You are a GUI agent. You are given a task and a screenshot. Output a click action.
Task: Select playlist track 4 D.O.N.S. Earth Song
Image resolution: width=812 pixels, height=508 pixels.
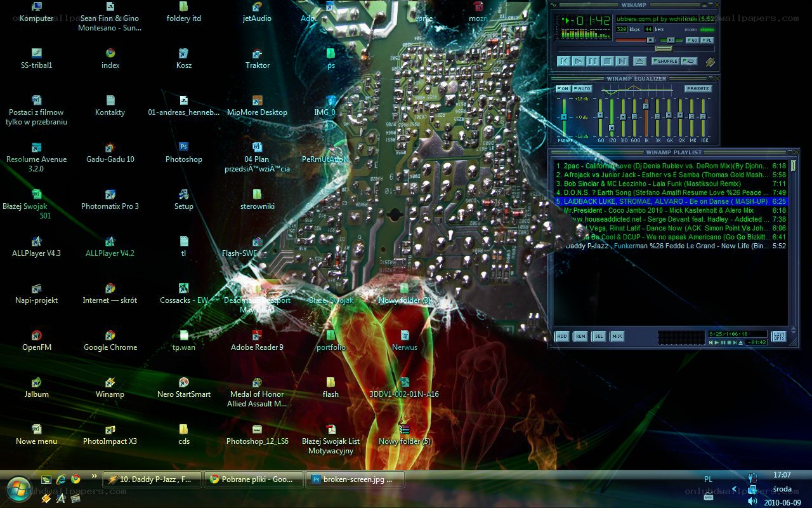tap(671, 192)
